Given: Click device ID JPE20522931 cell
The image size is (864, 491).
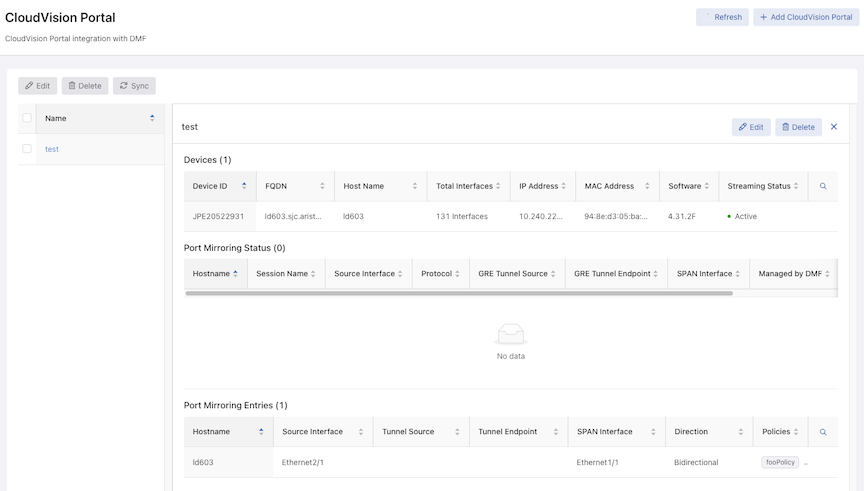Looking at the screenshot, I should point(218,217).
